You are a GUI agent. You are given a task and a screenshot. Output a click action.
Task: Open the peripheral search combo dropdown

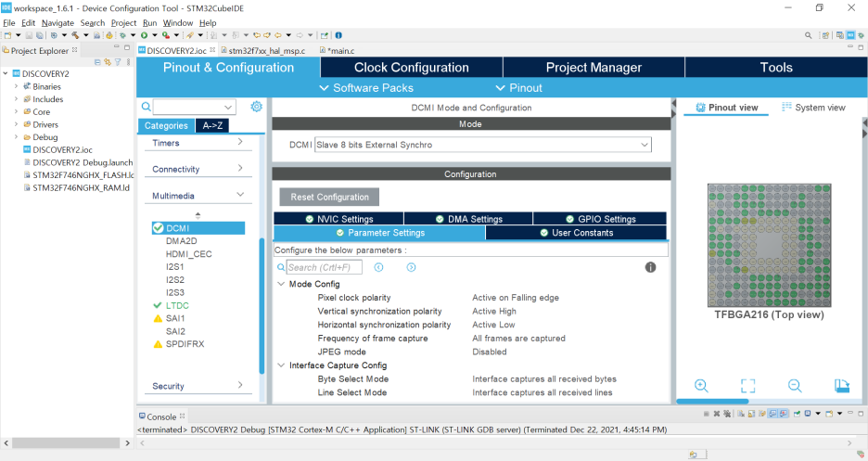228,107
